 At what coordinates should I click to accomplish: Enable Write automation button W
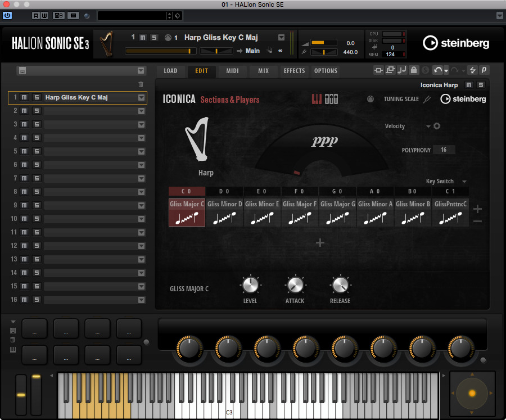44,16
